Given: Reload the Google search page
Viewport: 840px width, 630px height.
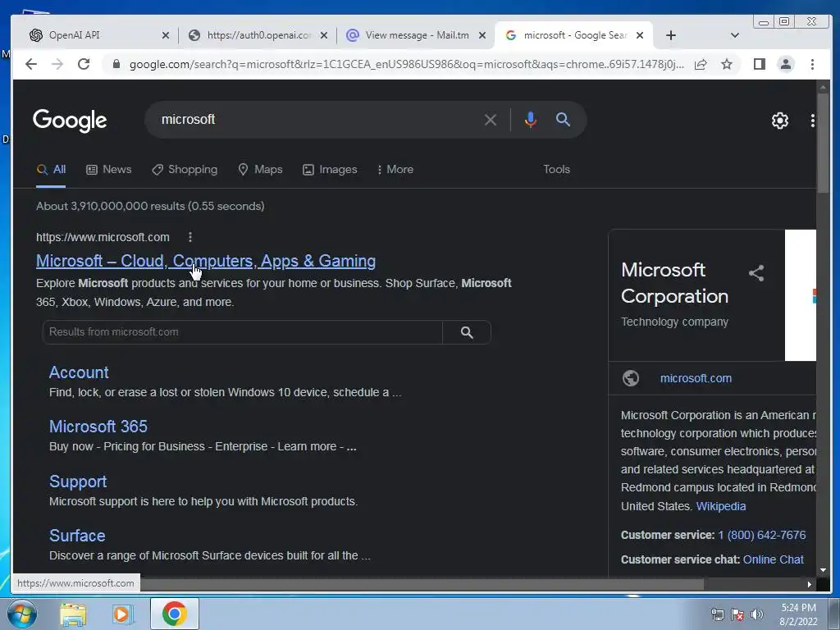Looking at the screenshot, I should point(84,64).
